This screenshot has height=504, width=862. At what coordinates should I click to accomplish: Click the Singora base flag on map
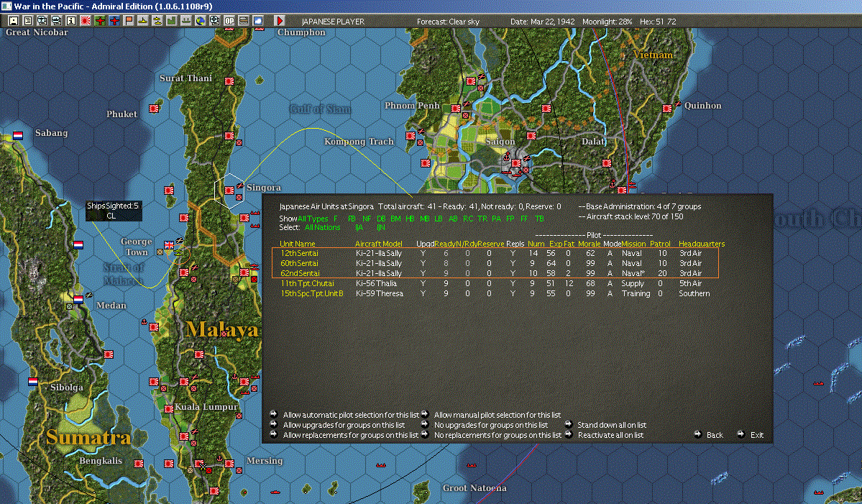229,190
